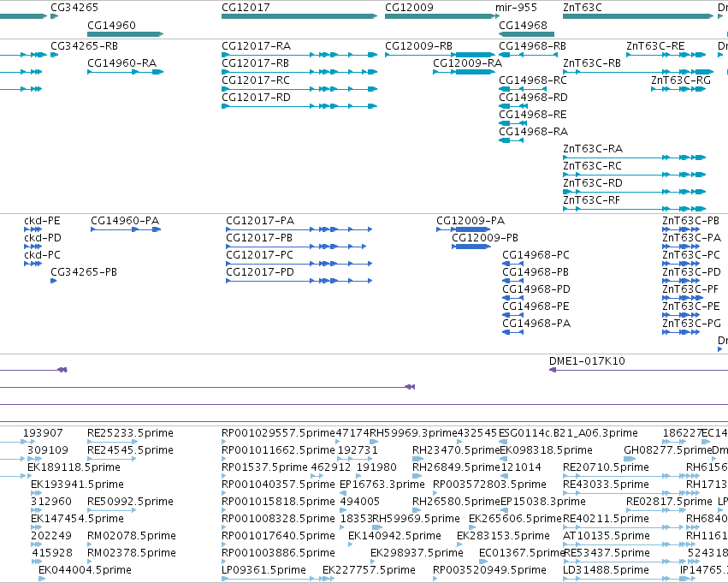Select transcript CG12017-RC
728x583 pixels.
(x=256, y=80)
